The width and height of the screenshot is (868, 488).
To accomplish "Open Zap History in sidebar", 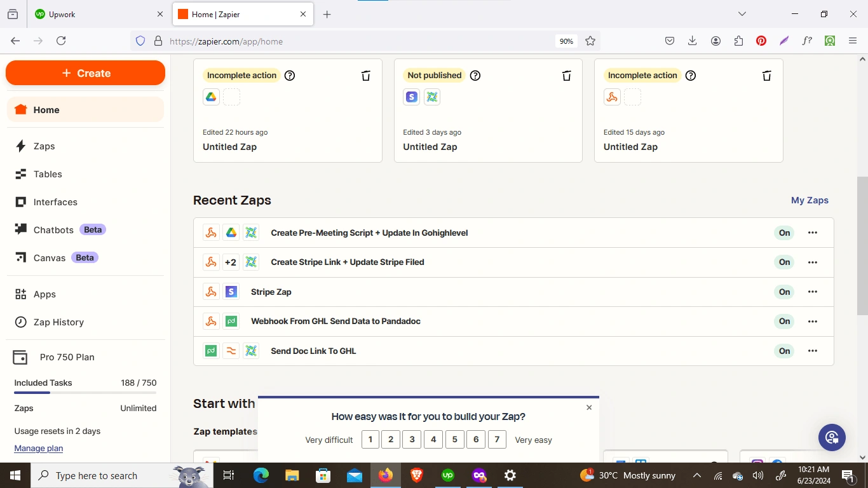I will point(85,322).
